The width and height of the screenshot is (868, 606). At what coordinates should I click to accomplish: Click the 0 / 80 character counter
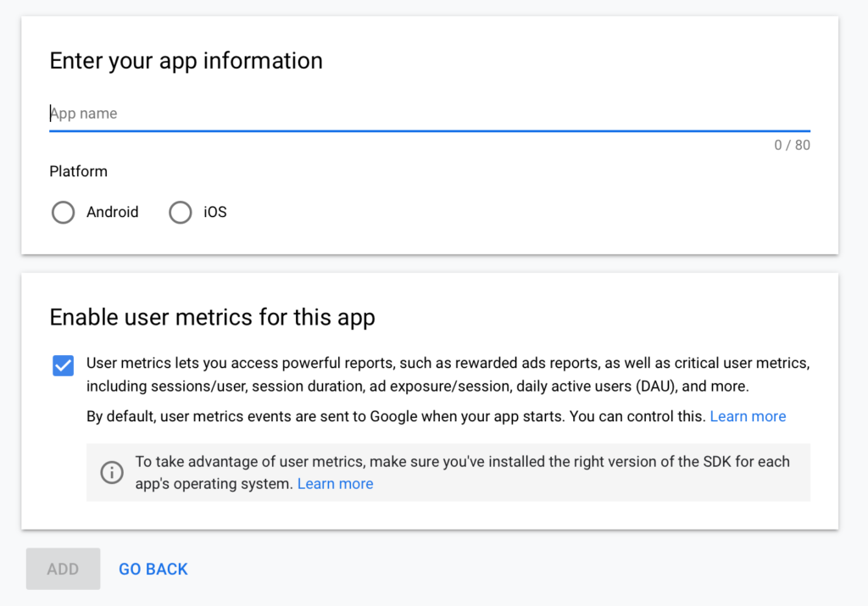click(793, 145)
